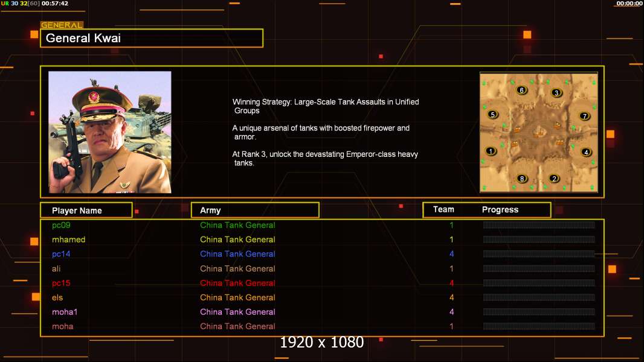Click pc14's China Tank General army
Screen dimensions: 644x362
tap(237, 254)
